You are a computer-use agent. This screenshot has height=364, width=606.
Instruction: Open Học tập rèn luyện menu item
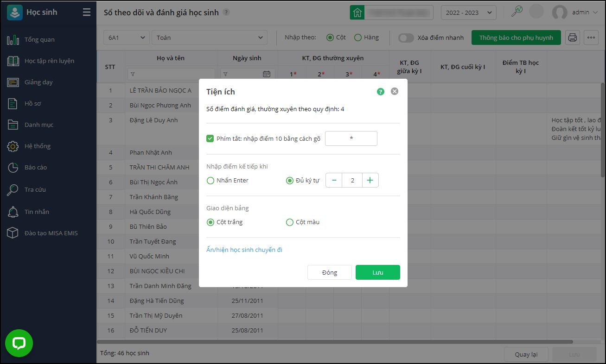click(48, 61)
